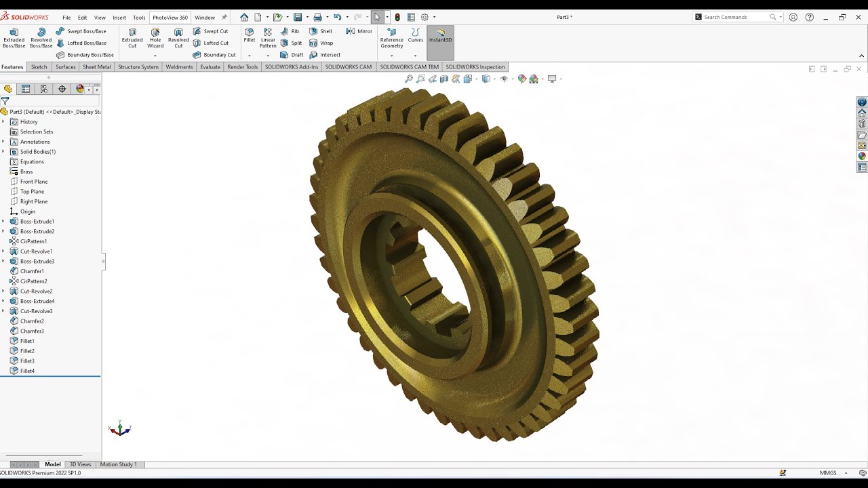Open DimXpertManager tab in left panel
868x488 pixels.
point(62,89)
